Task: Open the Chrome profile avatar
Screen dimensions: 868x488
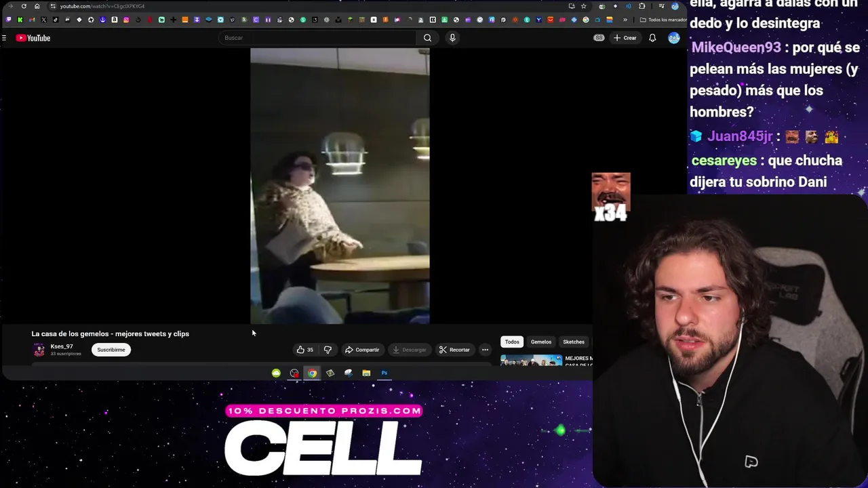Action: pyautogui.click(x=675, y=6)
